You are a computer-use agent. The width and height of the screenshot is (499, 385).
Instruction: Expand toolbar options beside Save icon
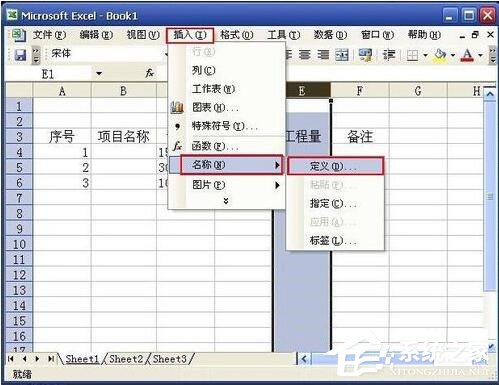[x=36, y=55]
